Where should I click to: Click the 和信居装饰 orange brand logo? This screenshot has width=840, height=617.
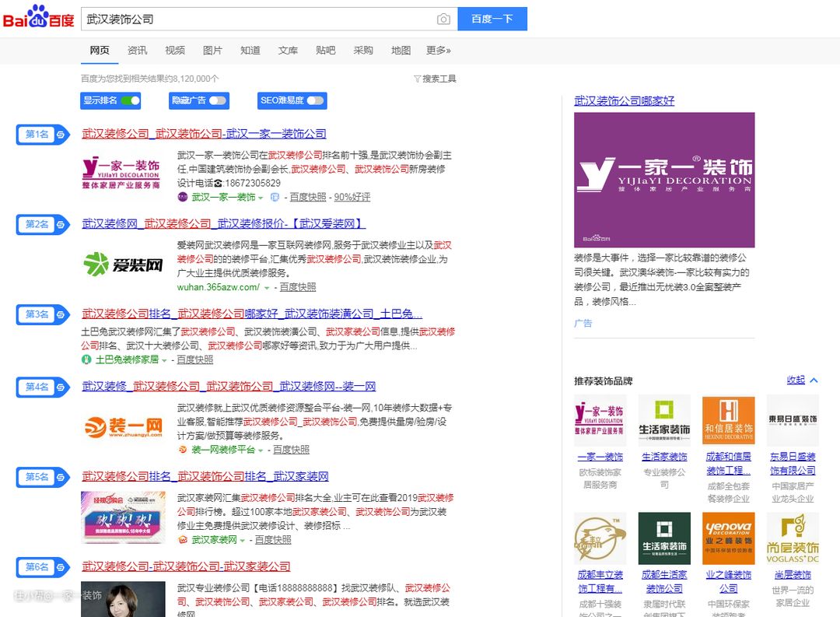(728, 421)
